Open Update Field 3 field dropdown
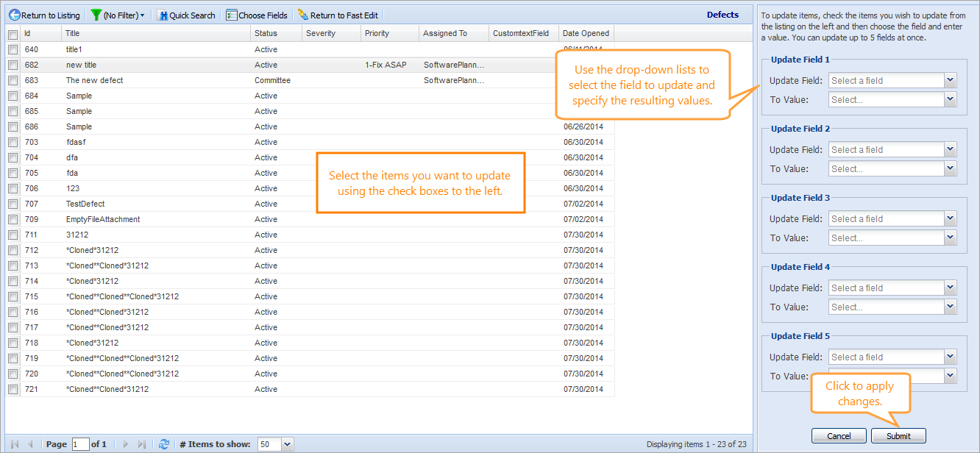This screenshot has width=980, height=453. click(950, 218)
